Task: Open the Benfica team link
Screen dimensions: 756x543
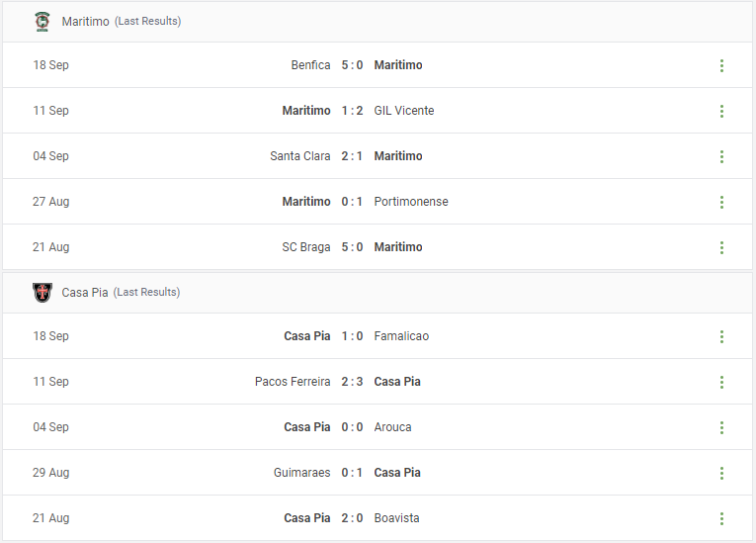Action: click(310, 65)
